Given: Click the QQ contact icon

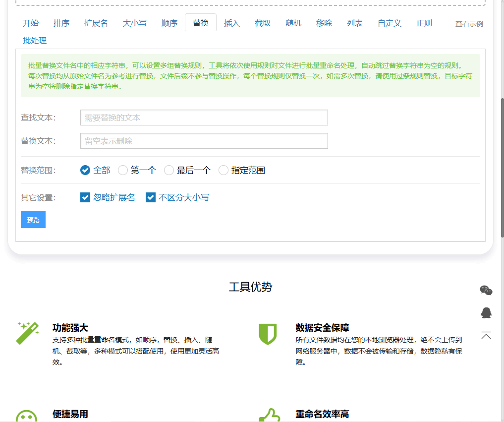Looking at the screenshot, I should tap(486, 312).
